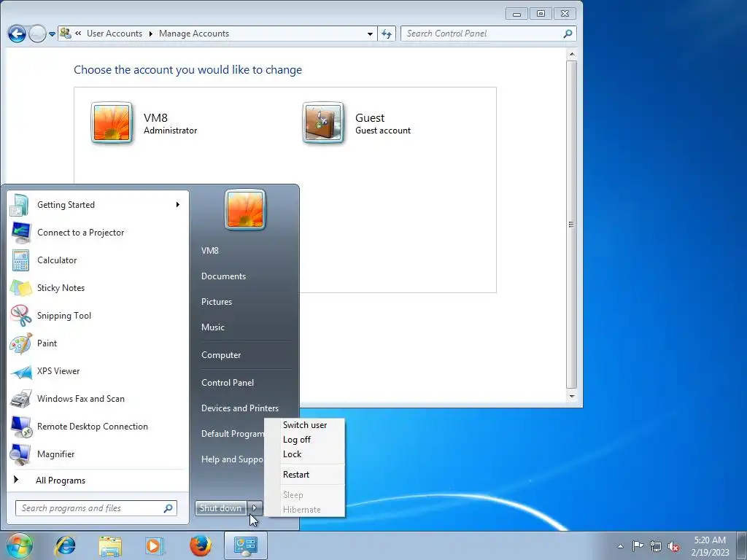Click the user picture in Start menu

[245, 210]
